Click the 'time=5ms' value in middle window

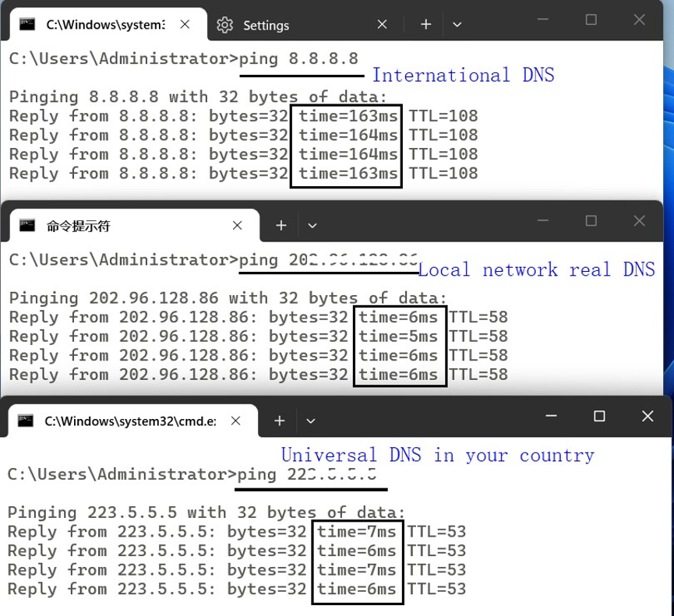point(398,336)
